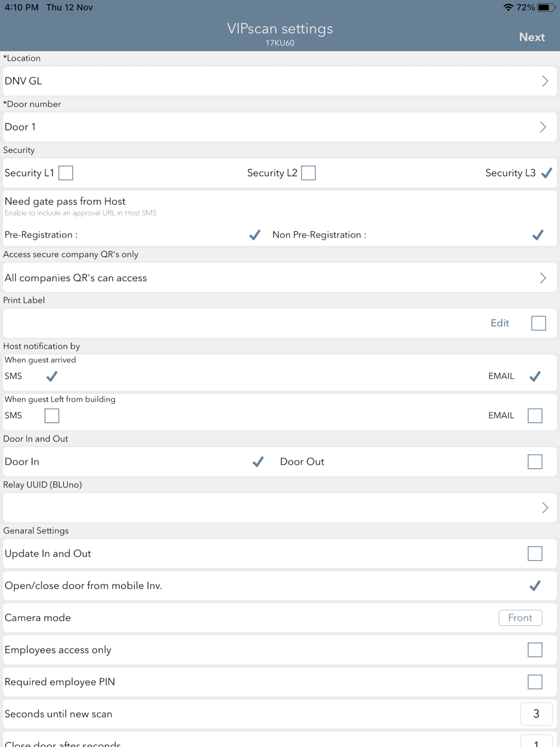Enable the Print Label checkbox
The width and height of the screenshot is (560, 747).
[x=538, y=323]
